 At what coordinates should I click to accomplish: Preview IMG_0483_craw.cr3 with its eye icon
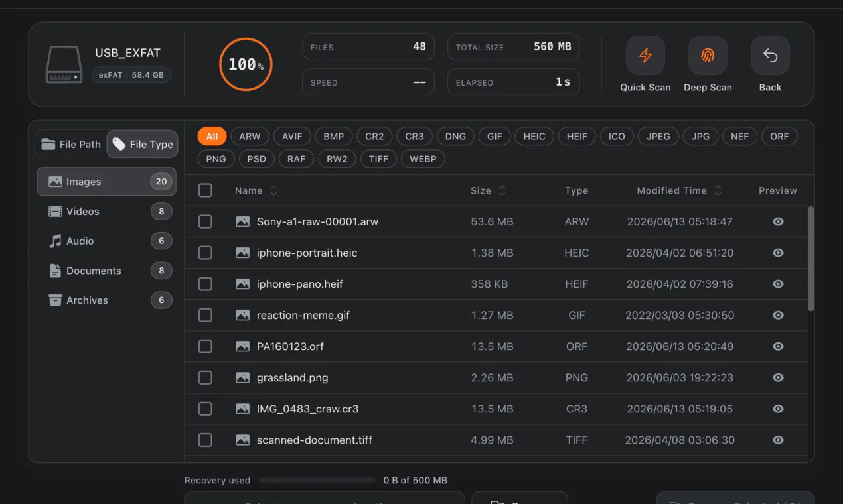pos(778,409)
